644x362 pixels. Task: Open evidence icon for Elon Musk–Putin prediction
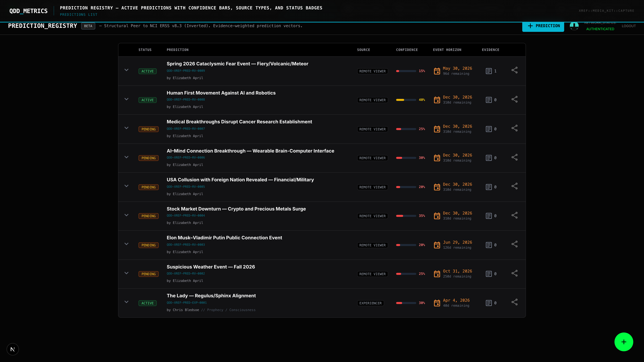[x=489, y=245]
